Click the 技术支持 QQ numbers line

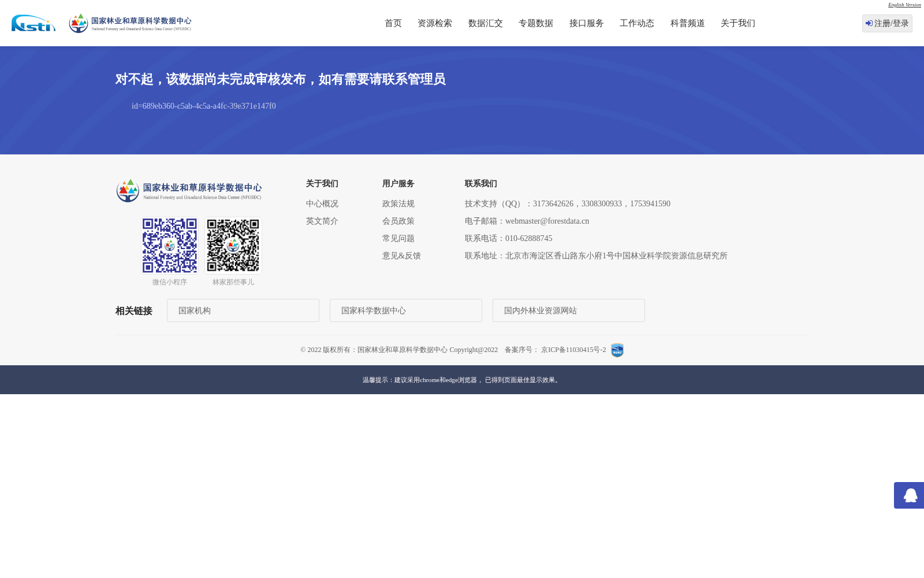tap(568, 204)
